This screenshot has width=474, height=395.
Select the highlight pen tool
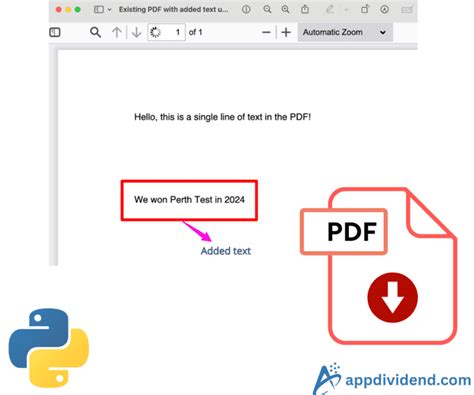coord(330,9)
